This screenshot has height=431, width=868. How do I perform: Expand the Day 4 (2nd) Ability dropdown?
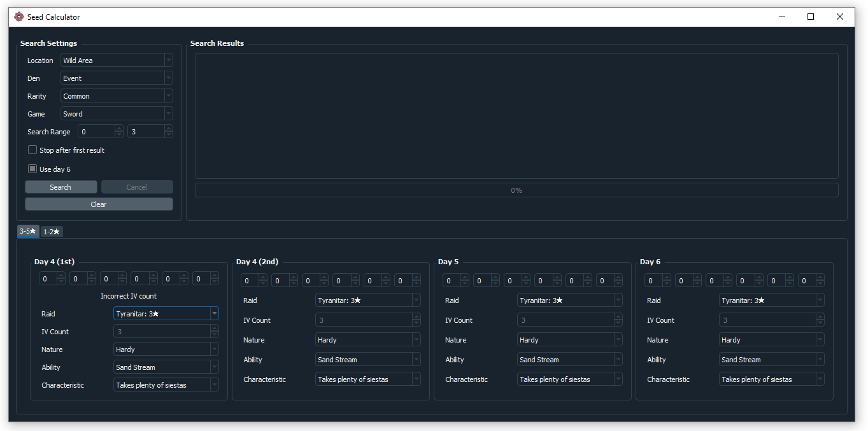pos(367,360)
